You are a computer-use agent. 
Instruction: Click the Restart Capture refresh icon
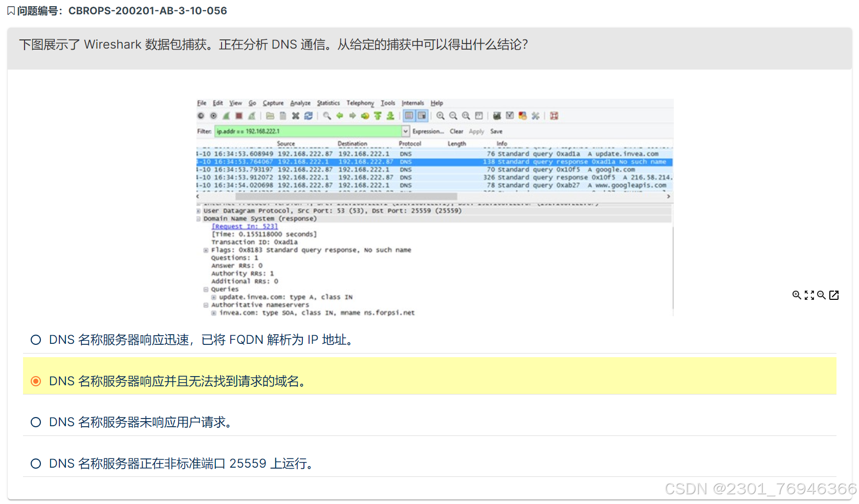pos(309,116)
